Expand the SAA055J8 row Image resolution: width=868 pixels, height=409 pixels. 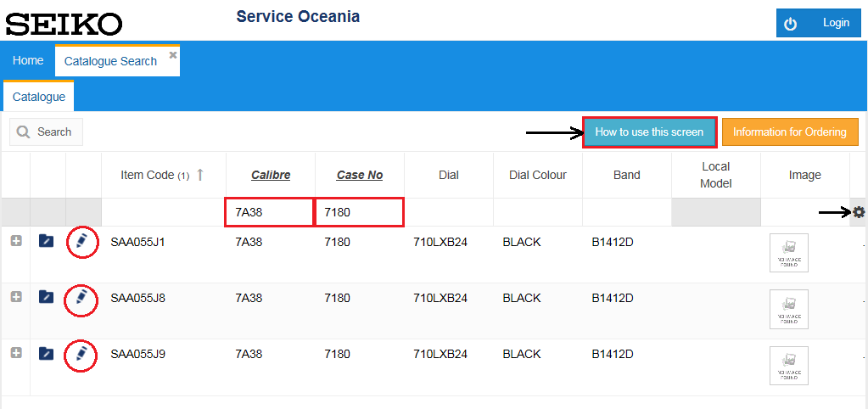tap(16, 297)
